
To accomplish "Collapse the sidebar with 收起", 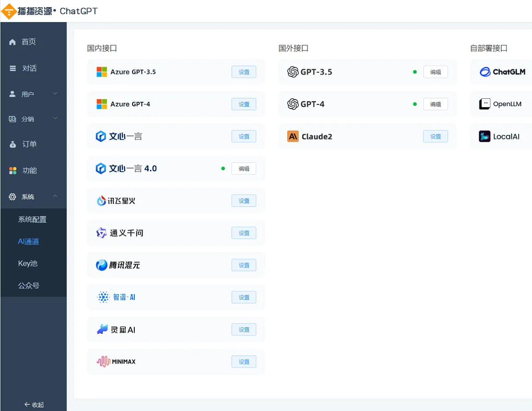I will 34,404.
